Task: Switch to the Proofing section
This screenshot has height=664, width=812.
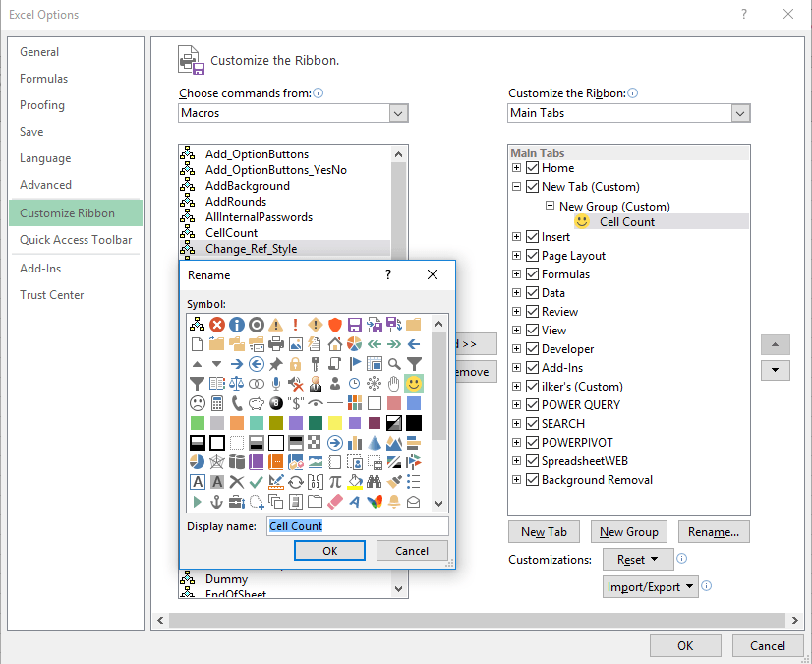Action: 42,105
